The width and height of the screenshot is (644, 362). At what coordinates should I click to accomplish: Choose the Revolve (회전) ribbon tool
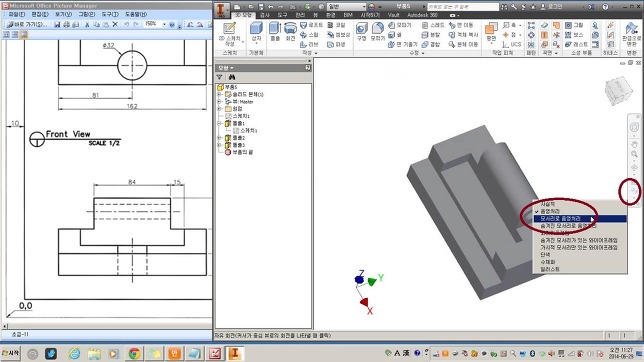tap(290, 32)
